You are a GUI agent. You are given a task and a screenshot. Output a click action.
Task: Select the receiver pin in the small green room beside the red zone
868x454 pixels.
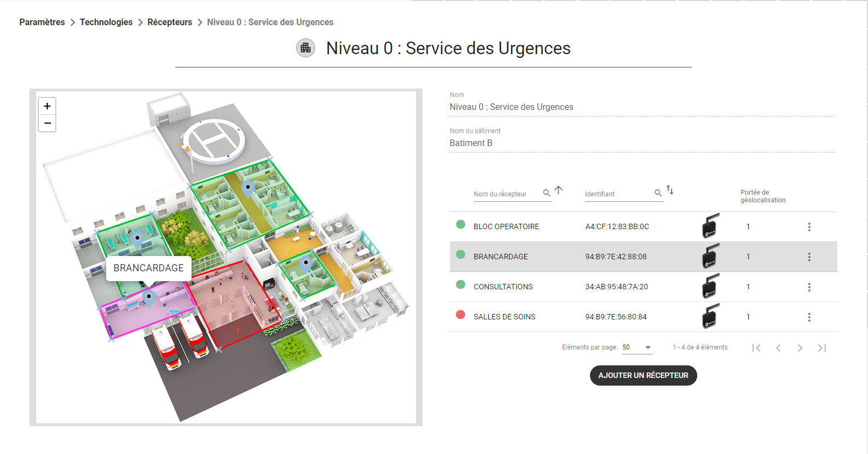coord(306,265)
